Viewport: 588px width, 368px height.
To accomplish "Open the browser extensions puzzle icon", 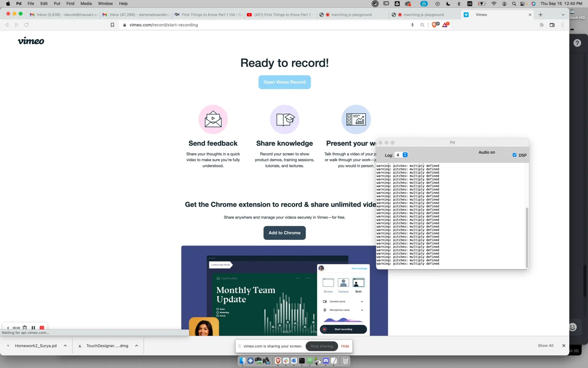I will click(x=541, y=25).
